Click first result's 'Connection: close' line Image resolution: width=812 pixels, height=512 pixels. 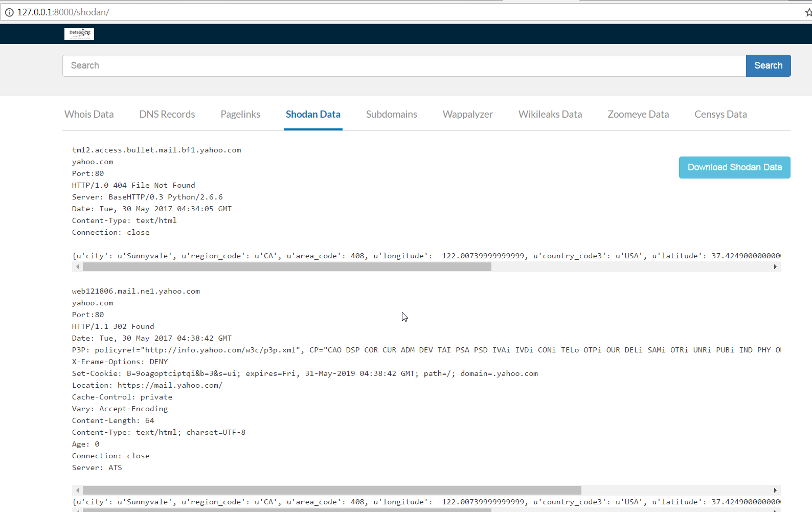[111, 232]
